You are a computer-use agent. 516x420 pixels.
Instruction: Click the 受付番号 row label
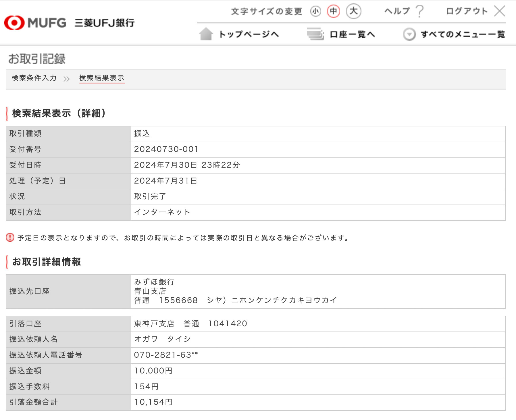coord(25,149)
